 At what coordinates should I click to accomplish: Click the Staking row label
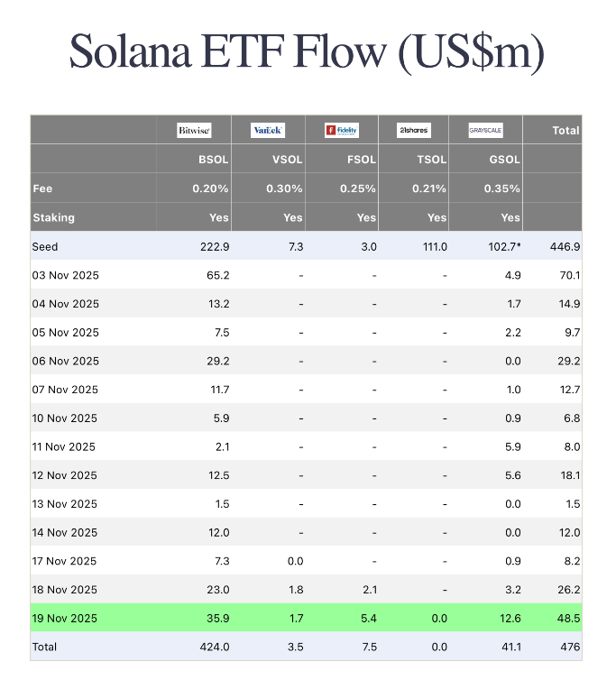(x=53, y=217)
